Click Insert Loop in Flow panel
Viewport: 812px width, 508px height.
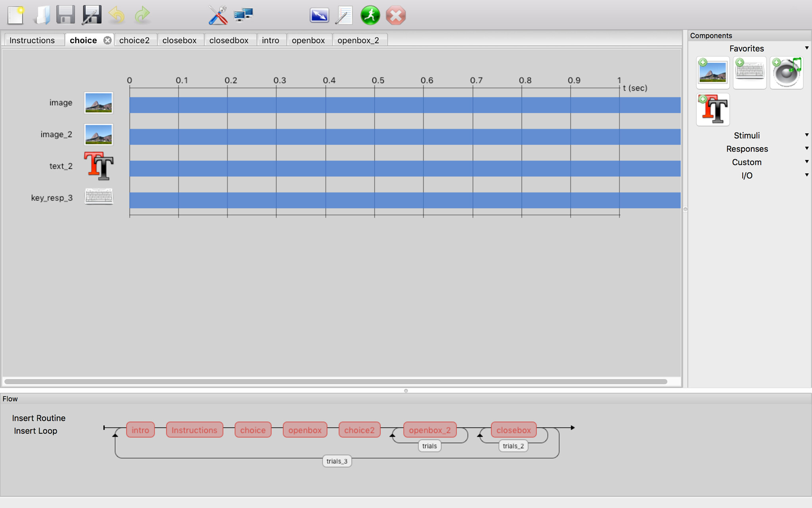click(x=35, y=431)
